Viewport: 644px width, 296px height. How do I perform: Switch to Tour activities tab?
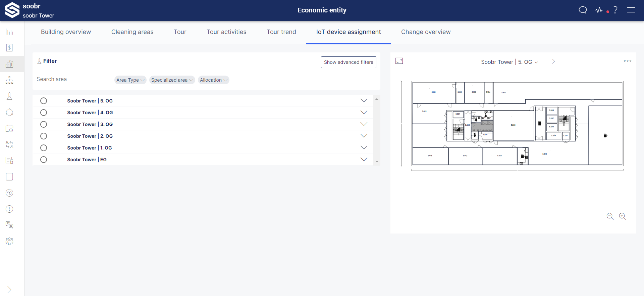(x=226, y=32)
